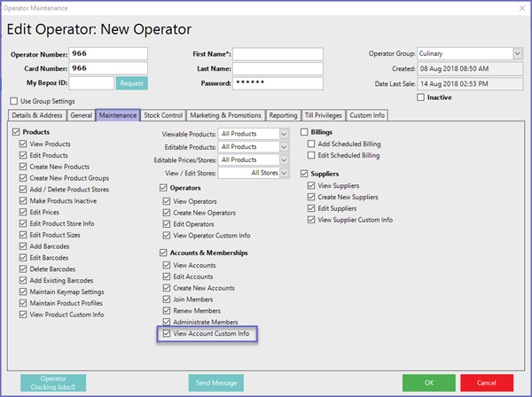Expand the Viewable Products dropdown
The height and width of the screenshot is (397, 532).
pyautogui.click(x=283, y=134)
